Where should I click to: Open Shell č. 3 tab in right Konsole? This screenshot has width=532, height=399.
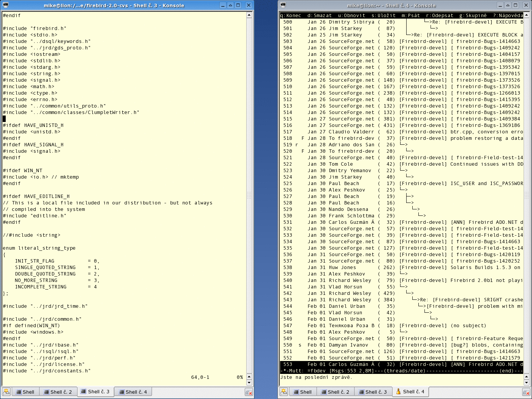373,392
